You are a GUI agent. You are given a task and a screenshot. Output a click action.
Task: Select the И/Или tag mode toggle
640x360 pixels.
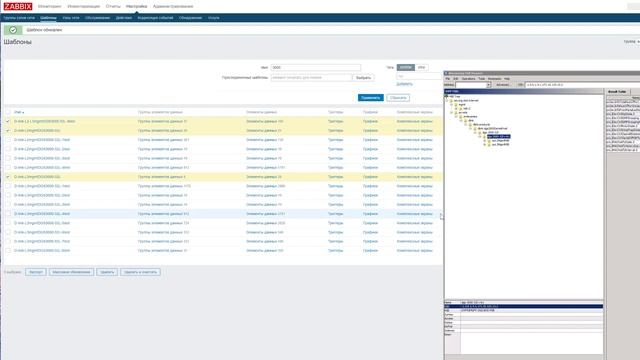click(x=405, y=67)
